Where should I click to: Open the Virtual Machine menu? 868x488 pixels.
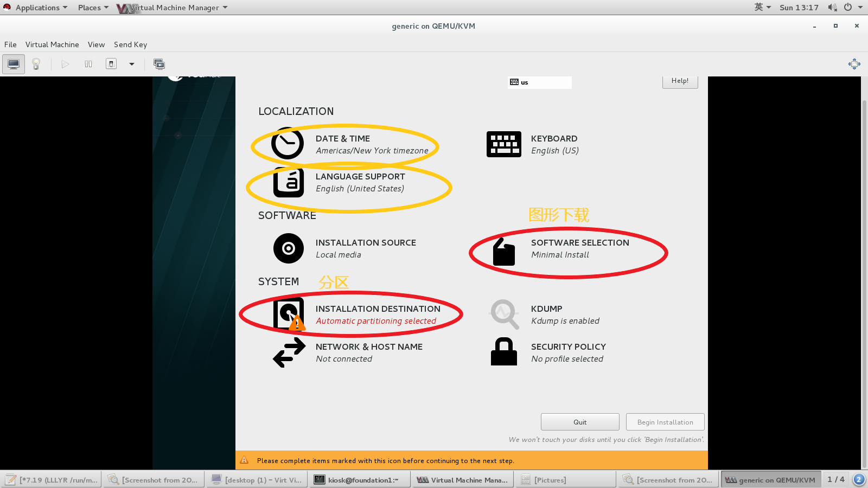(52, 44)
